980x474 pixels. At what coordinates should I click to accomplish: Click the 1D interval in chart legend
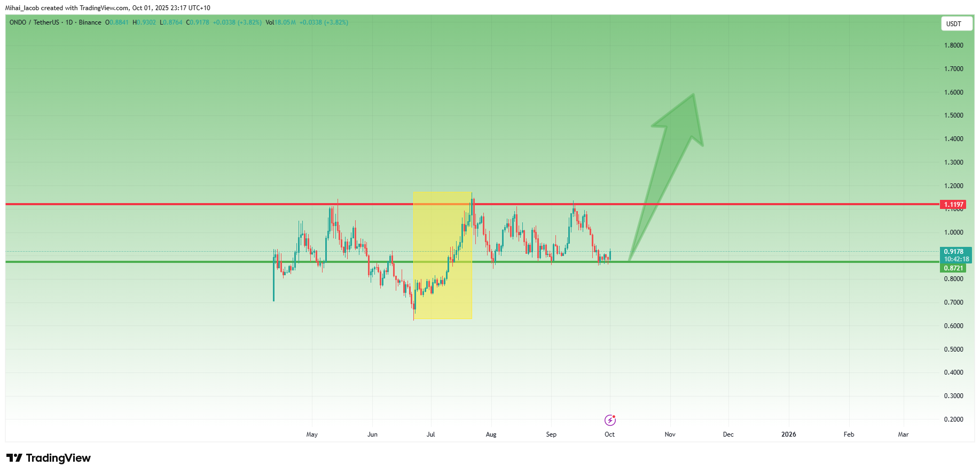click(x=69, y=22)
